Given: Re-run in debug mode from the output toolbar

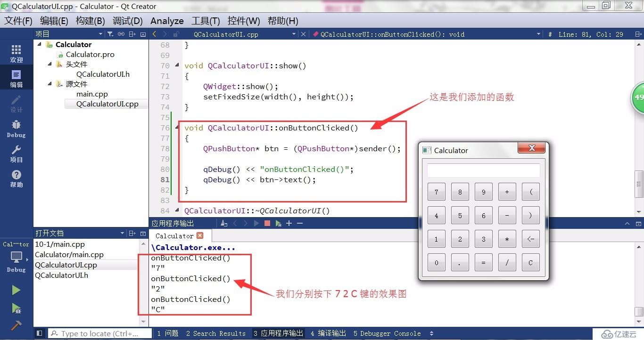Looking at the screenshot, I should 278,223.
